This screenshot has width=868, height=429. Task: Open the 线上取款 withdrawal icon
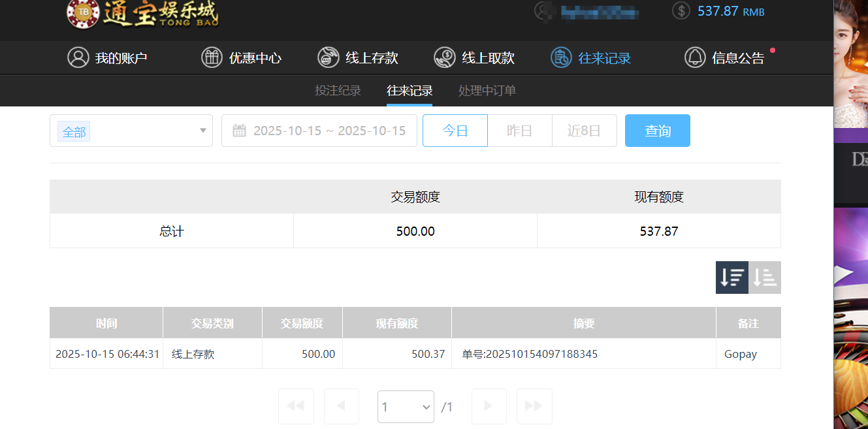coord(445,57)
